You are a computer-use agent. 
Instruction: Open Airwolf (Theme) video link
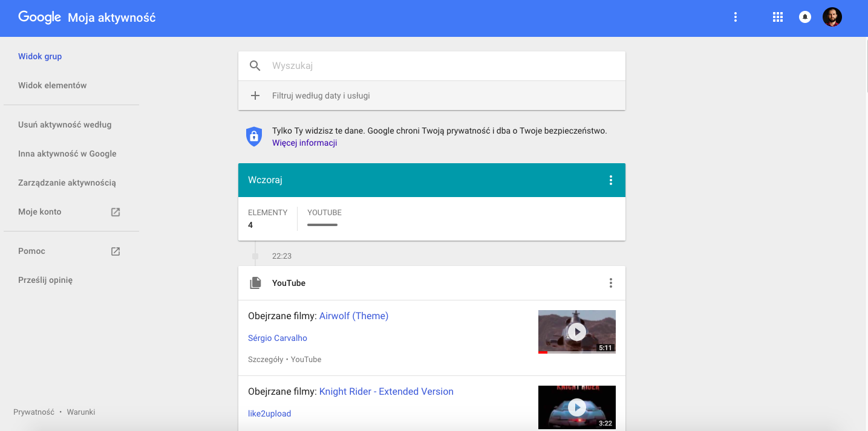tap(354, 316)
